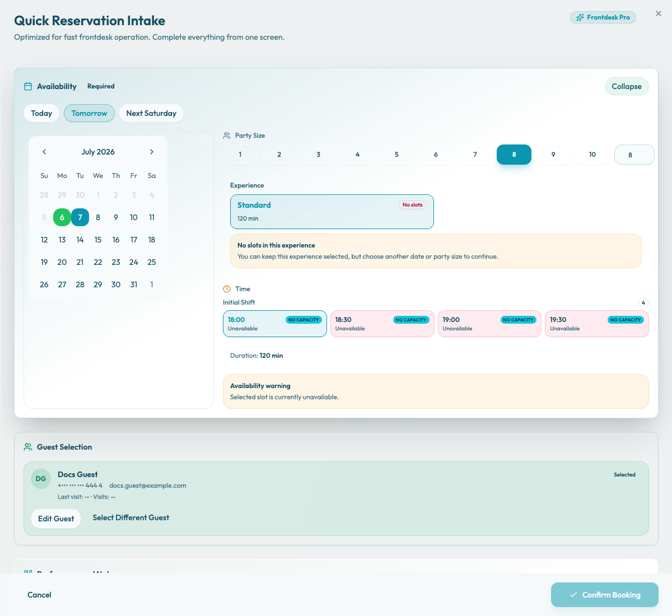Image resolution: width=672 pixels, height=616 pixels.
Task: Select the 18:30 time slot
Action: point(382,324)
